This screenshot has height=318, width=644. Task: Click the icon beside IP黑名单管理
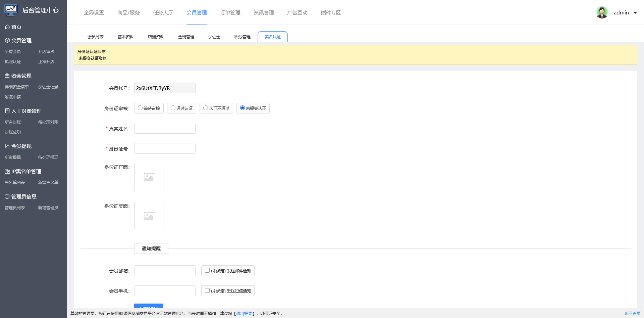7,171
